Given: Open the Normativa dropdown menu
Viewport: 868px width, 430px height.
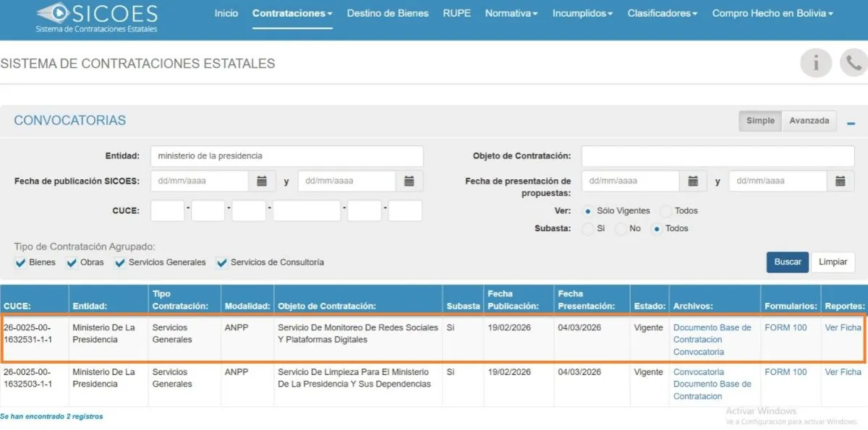Looking at the screenshot, I should (511, 14).
